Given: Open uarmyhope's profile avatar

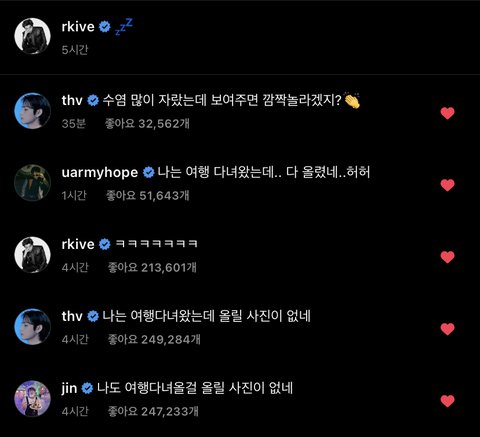Looking at the screenshot, I should pyautogui.click(x=32, y=183).
